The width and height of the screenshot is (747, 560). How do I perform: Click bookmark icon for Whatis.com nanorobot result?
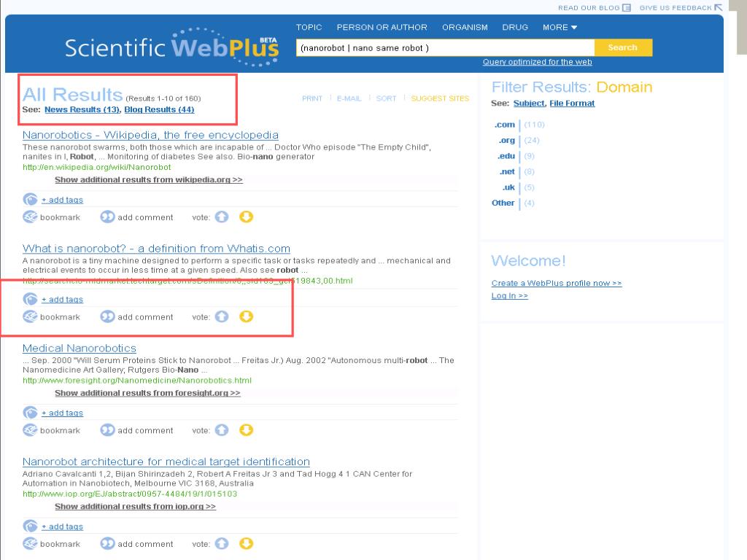(x=30, y=316)
